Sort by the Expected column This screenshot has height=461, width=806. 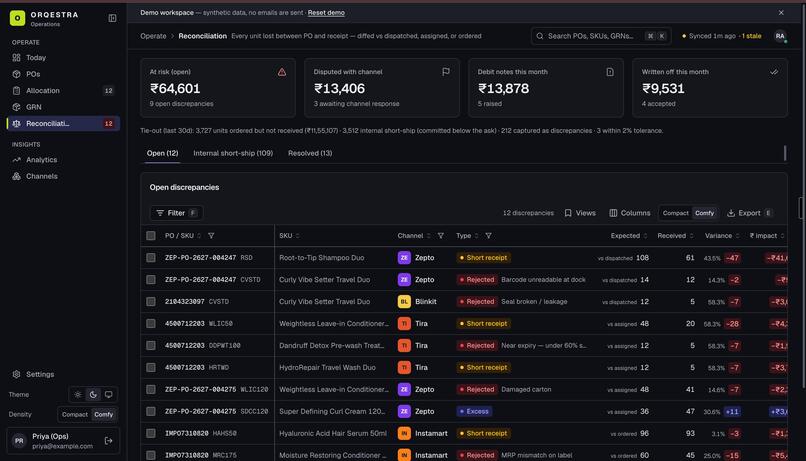(629, 235)
